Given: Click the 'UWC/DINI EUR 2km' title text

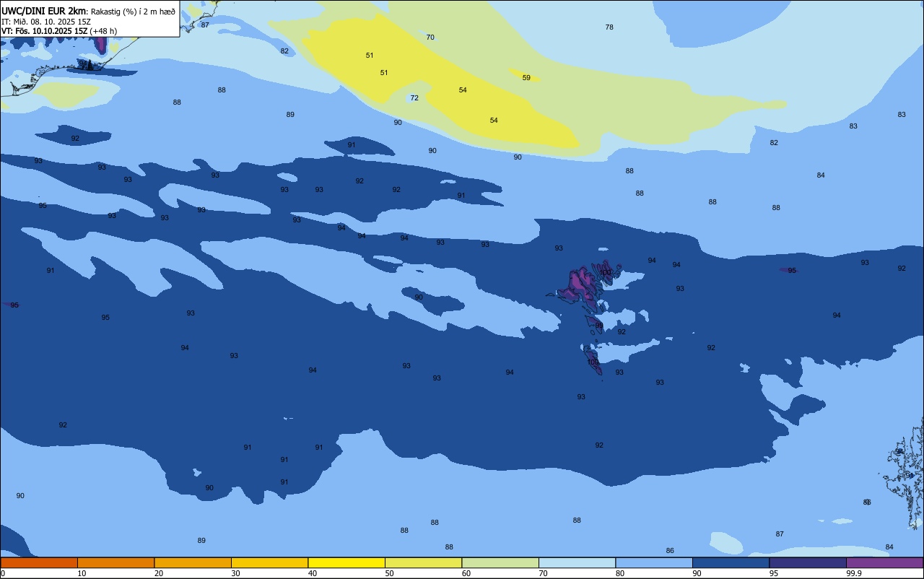Looking at the screenshot, I should pyautogui.click(x=44, y=11).
